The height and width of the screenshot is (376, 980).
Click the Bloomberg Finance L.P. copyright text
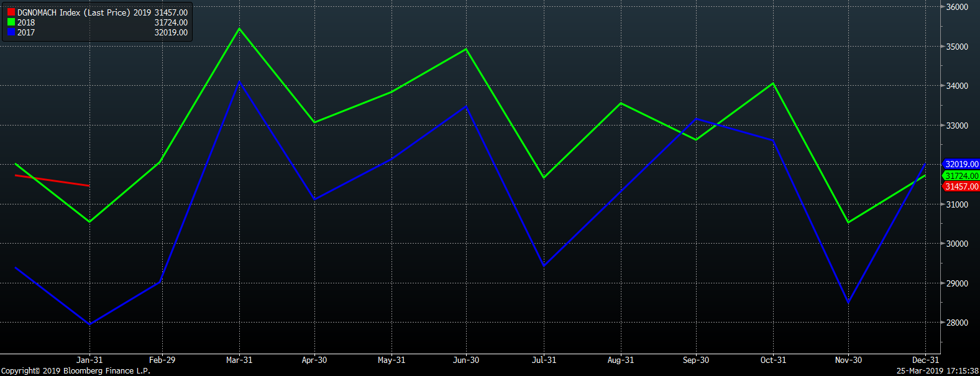click(76, 371)
